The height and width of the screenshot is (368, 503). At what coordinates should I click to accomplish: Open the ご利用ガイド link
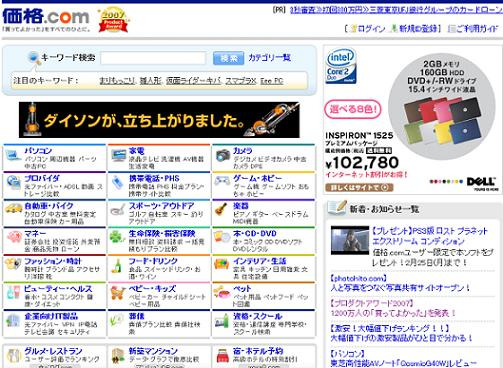coord(477,29)
